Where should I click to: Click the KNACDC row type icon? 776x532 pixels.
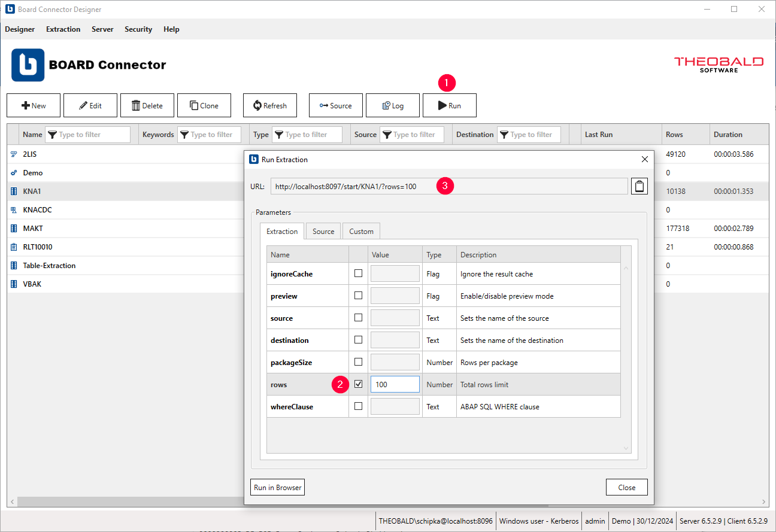click(x=14, y=209)
